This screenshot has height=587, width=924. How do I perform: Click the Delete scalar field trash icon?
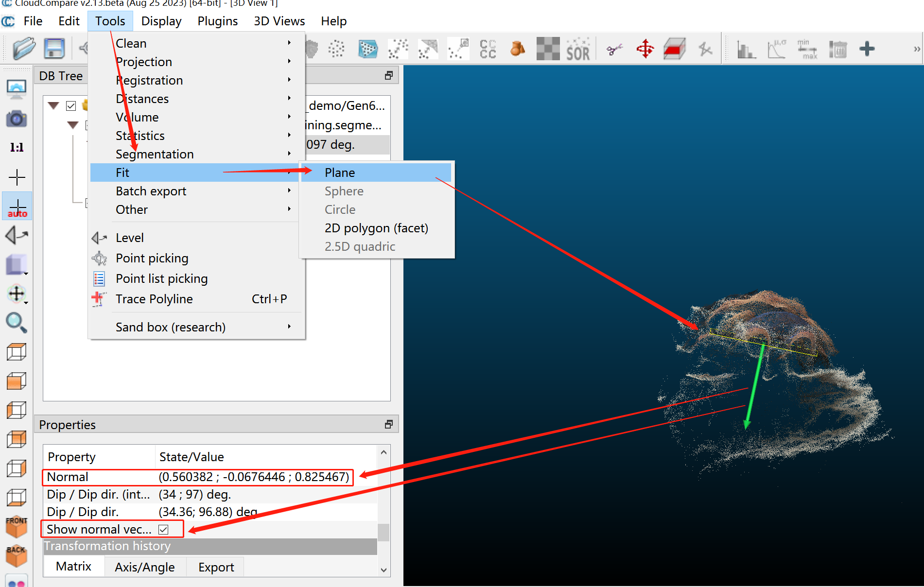tap(837, 49)
